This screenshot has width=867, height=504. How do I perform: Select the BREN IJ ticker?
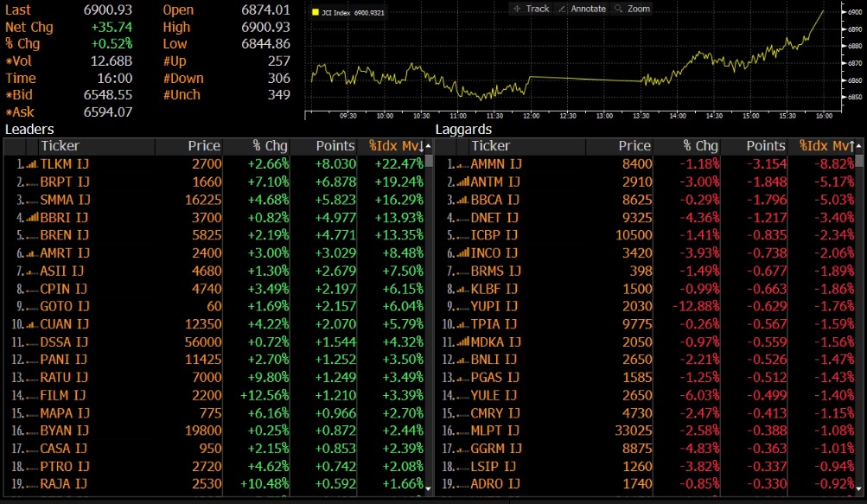[64, 235]
